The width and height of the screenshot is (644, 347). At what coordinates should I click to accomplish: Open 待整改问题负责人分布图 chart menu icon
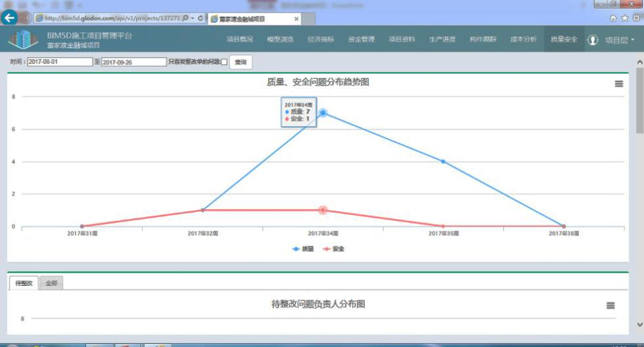[x=610, y=306]
